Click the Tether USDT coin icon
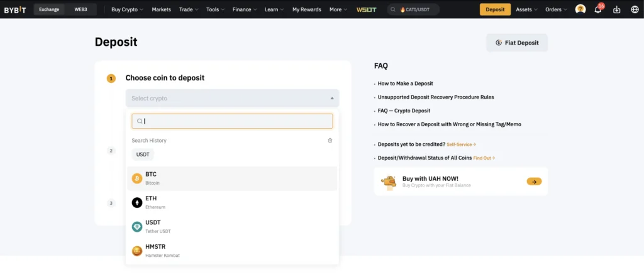 pyautogui.click(x=136, y=227)
